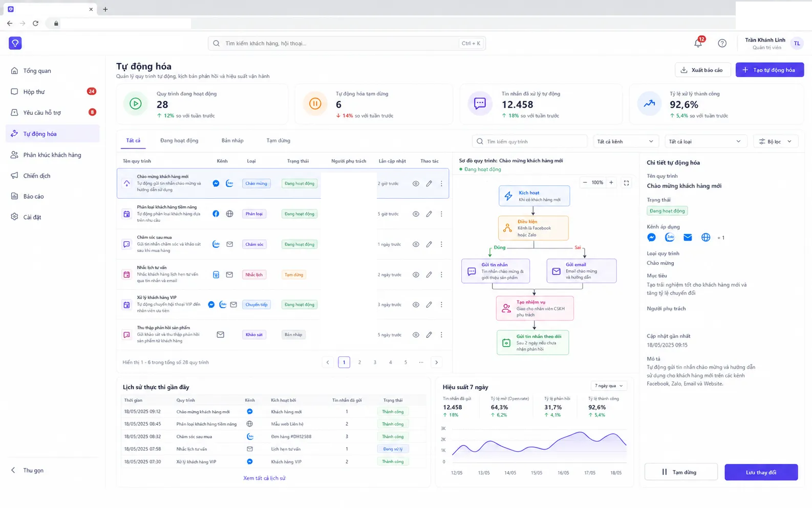812x508 pixels.
Task: Select the Tạo nhiệm vụ node in diagram
Action: (535, 308)
